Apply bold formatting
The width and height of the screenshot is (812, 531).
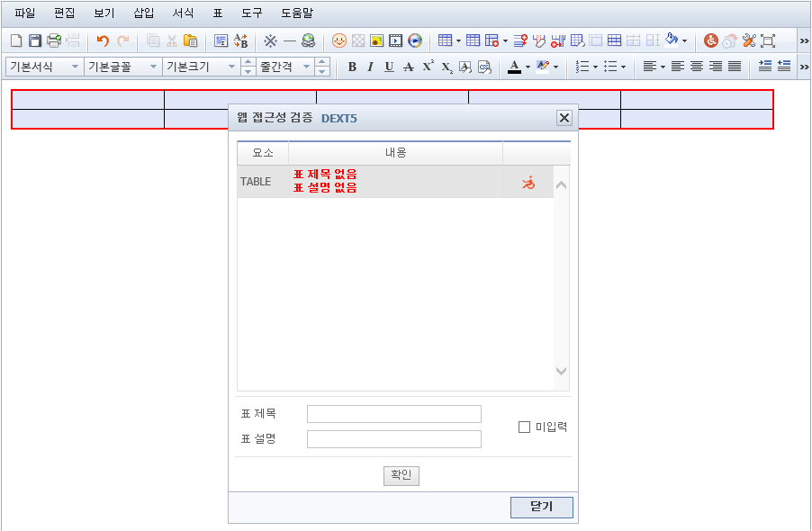pos(352,67)
